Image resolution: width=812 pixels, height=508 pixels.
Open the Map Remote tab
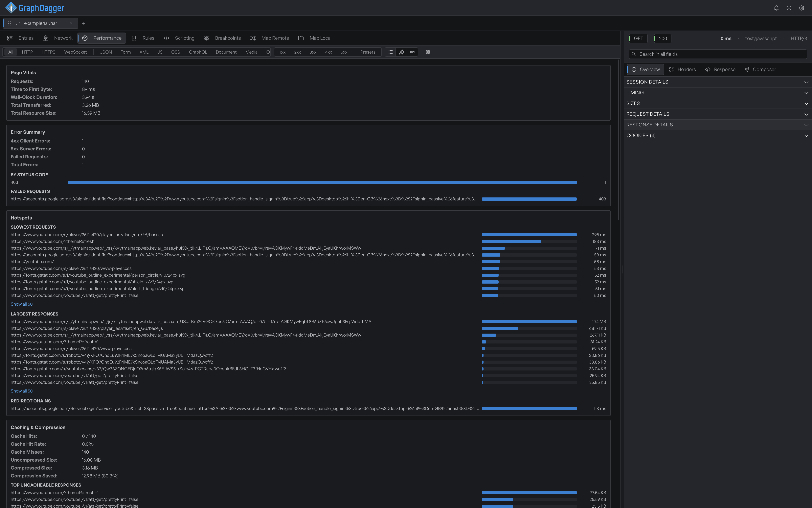tap(270, 38)
